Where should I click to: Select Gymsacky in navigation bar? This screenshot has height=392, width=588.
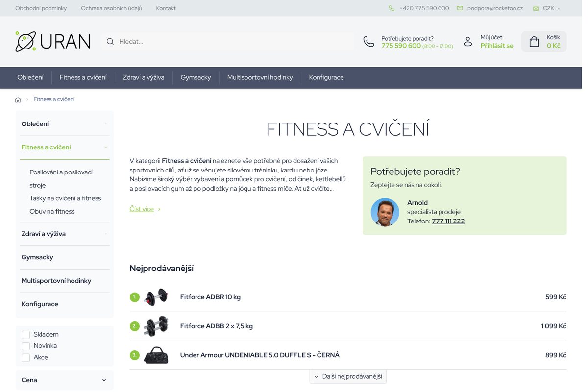click(x=196, y=77)
